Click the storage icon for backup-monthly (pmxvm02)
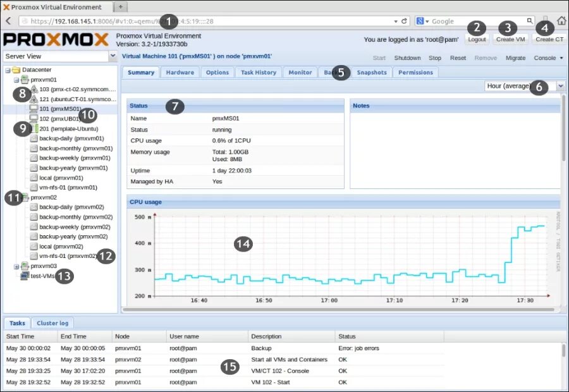Screen dimensions: 569x392 click(34, 217)
